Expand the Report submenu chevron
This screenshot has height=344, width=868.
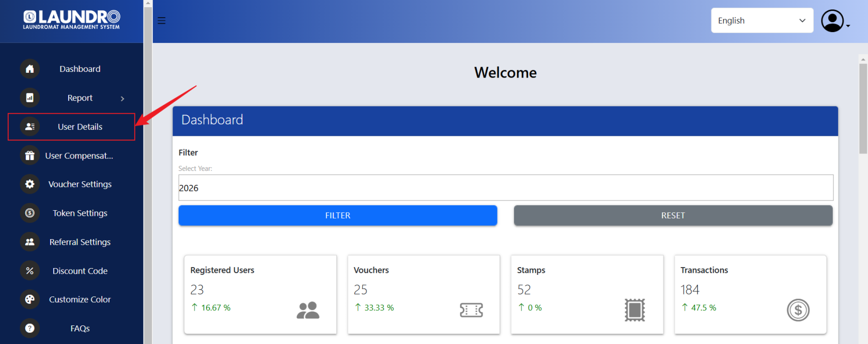pos(122,98)
